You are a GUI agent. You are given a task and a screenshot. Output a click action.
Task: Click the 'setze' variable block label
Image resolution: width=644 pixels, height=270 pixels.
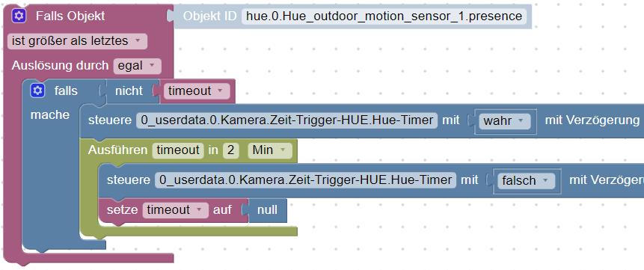pos(122,210)
